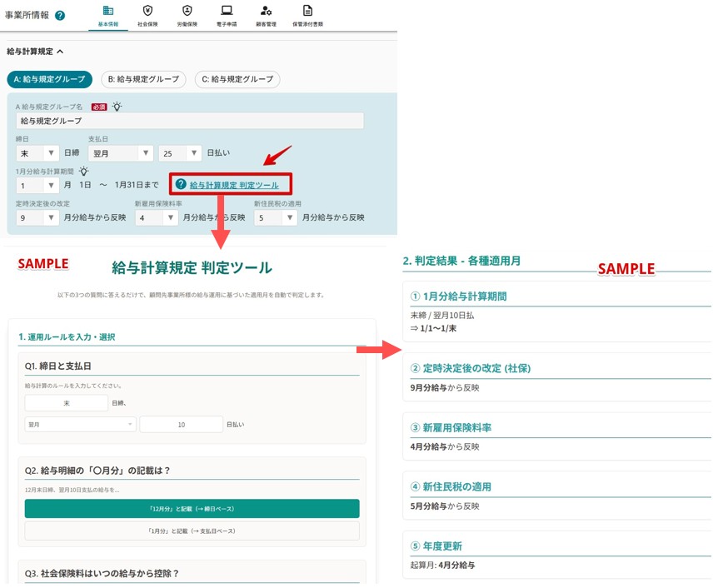The height and width of the screenshot is (588, 713).
Task: Open 支払日 dropdown showing 翌月
Action: (x=121, y=153)
